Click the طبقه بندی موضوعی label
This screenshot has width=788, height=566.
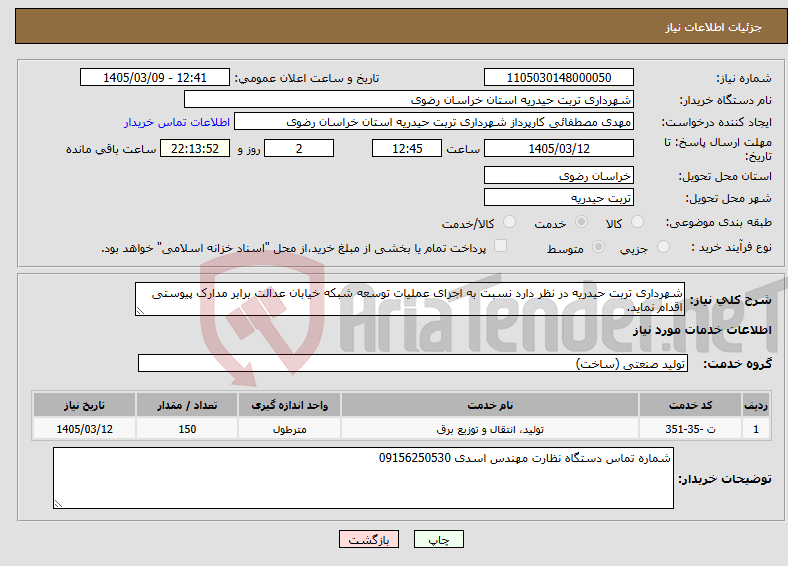719,222
